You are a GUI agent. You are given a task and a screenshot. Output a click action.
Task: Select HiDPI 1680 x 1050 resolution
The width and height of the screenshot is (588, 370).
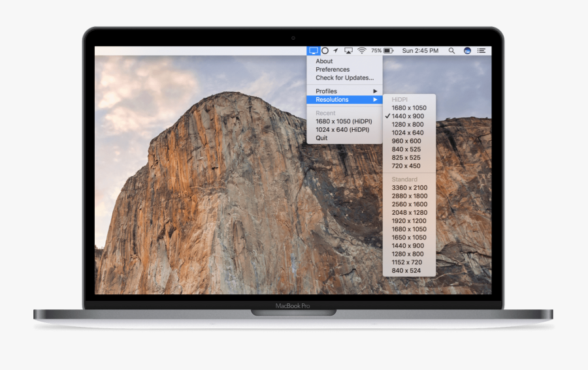(409, 108)
